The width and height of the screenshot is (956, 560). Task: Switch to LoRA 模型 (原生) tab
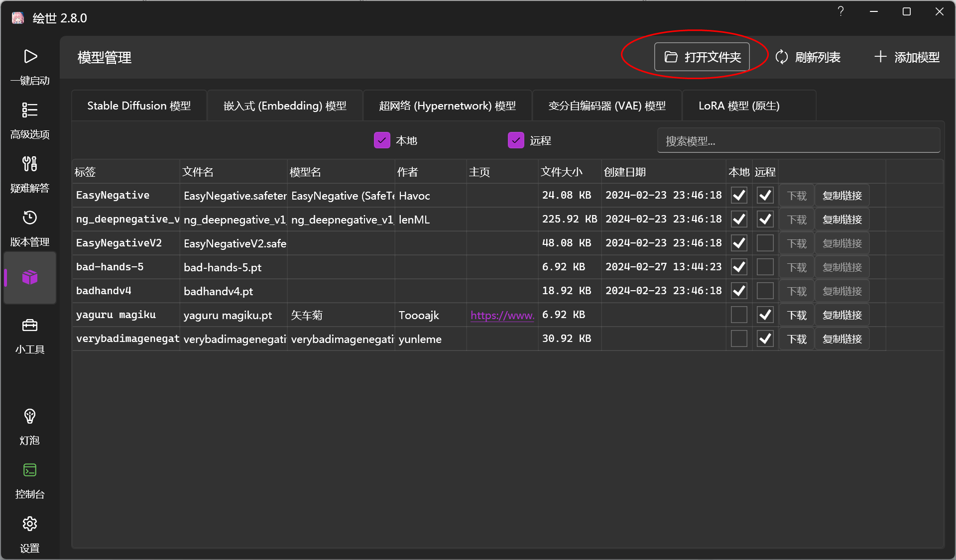[x=739, y=106]
